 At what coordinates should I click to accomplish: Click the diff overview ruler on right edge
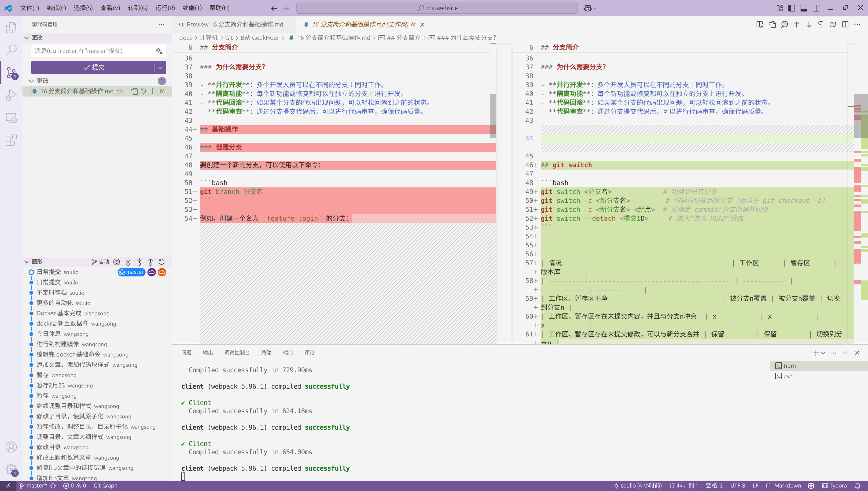(x=861, y=194)
